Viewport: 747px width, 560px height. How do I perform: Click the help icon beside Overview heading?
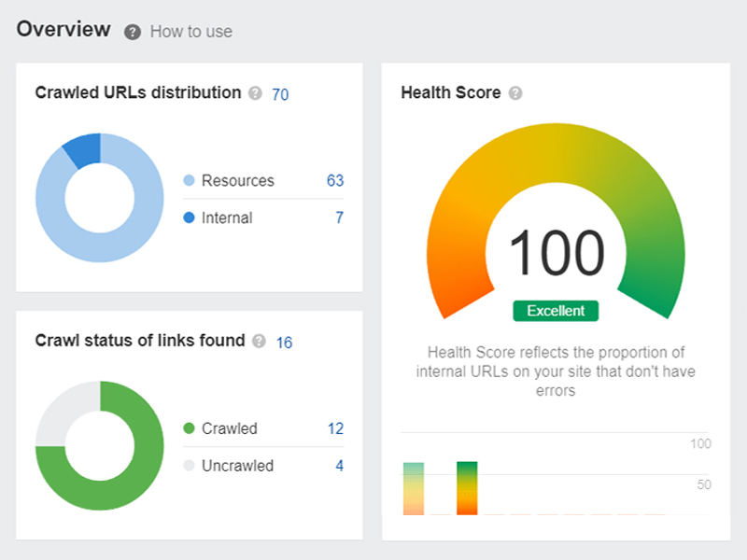(133, 32)
